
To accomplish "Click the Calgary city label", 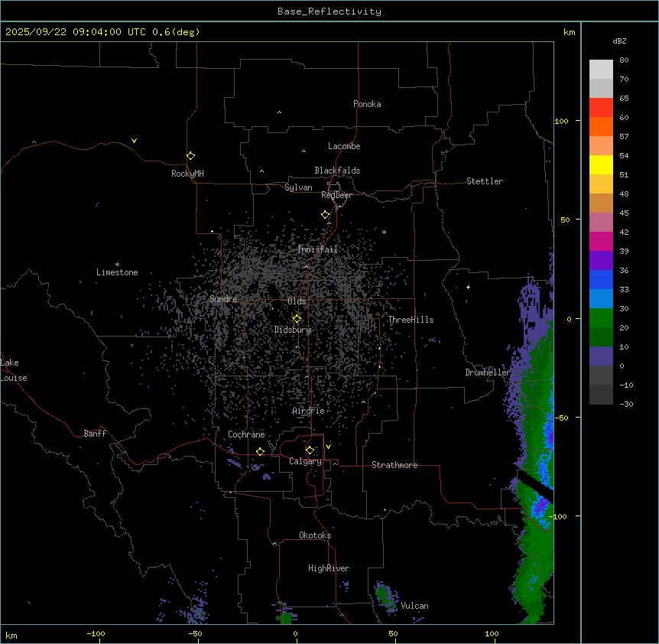I will 305,462.
